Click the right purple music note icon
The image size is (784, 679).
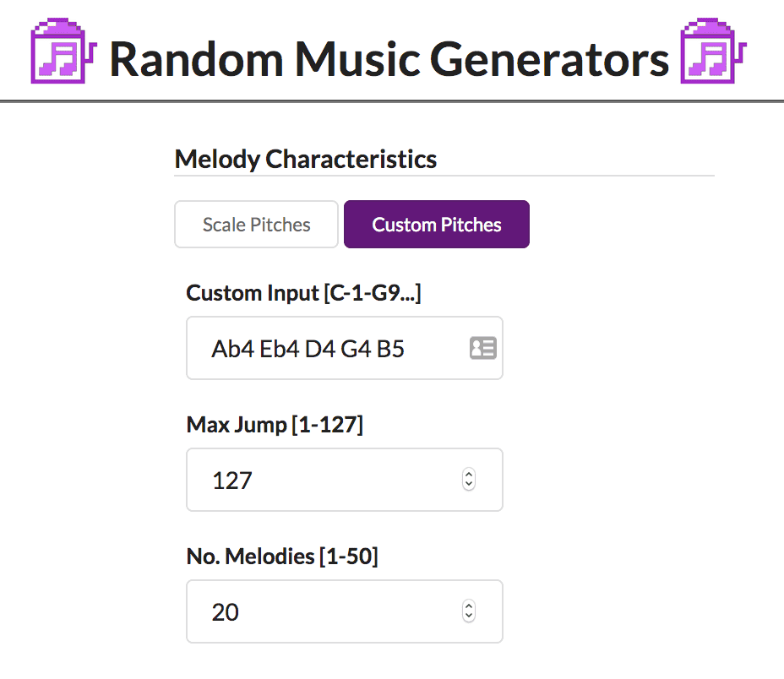click(x=714, y=51)
